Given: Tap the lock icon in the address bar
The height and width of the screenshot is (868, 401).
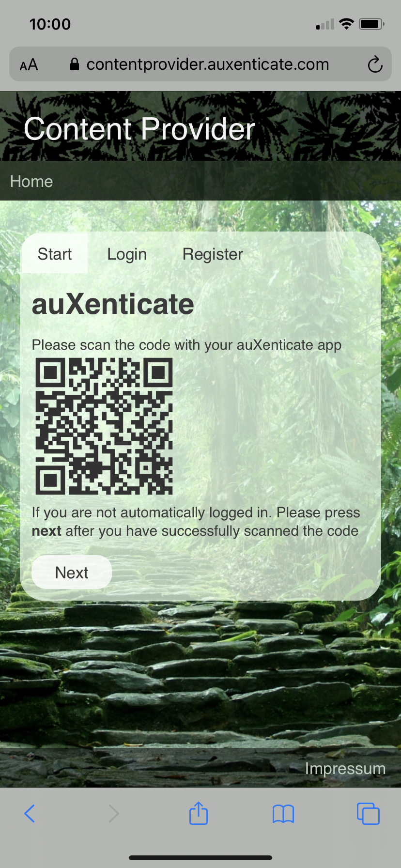Looking at the screenshot, I should (75, 64).
